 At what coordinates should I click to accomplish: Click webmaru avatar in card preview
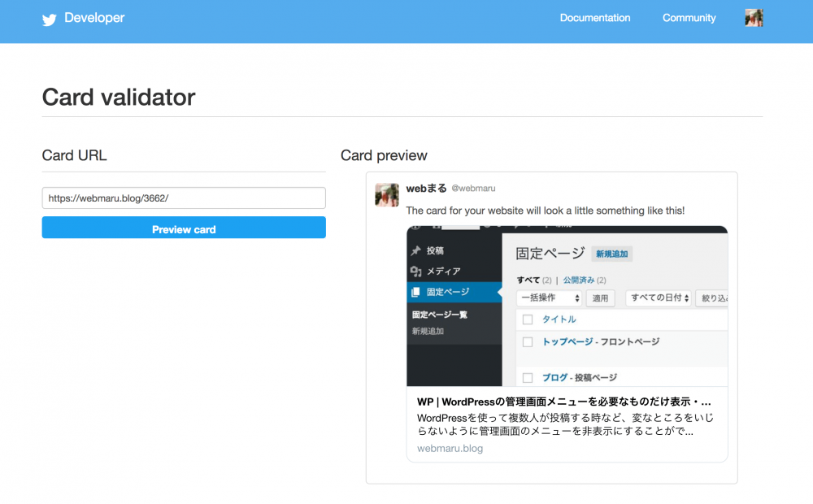pos(387,195)
